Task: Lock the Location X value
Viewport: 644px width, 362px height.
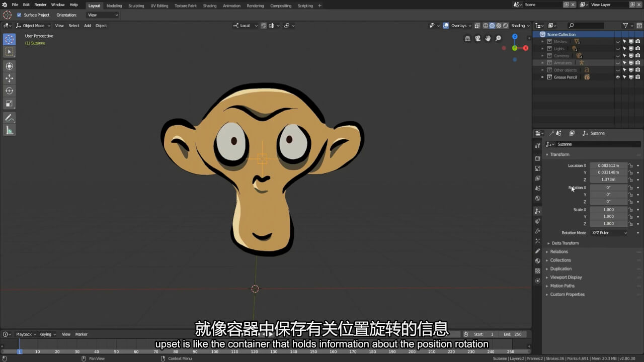Action: tap(631, 165)
